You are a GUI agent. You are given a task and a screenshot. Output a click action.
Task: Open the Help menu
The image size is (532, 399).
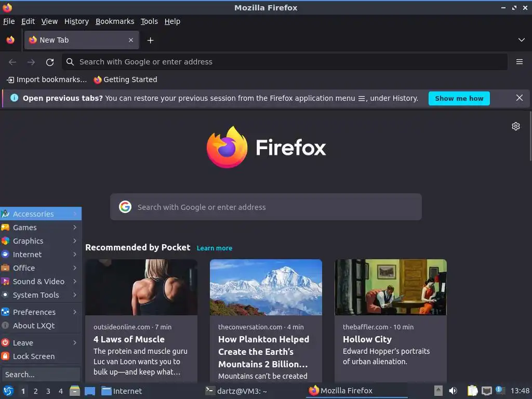coord(172,21)
